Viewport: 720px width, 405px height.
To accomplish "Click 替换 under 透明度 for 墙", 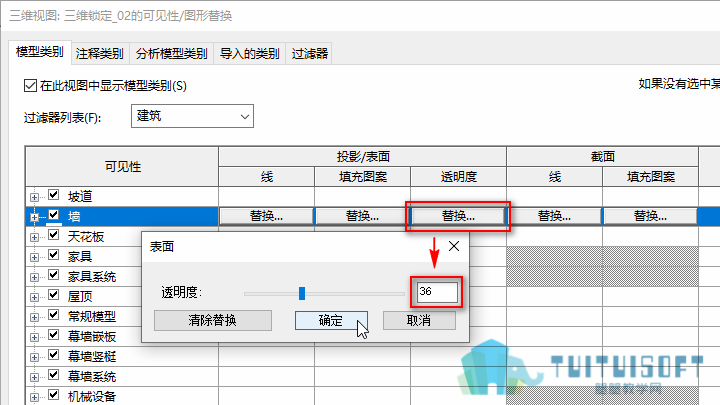I will pos(458,216).
